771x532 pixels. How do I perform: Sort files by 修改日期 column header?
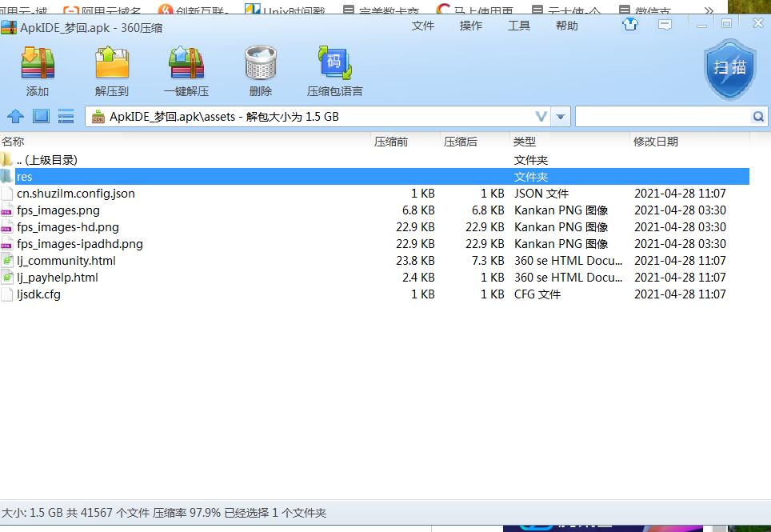pyautogui.click(x=656, y=142)
